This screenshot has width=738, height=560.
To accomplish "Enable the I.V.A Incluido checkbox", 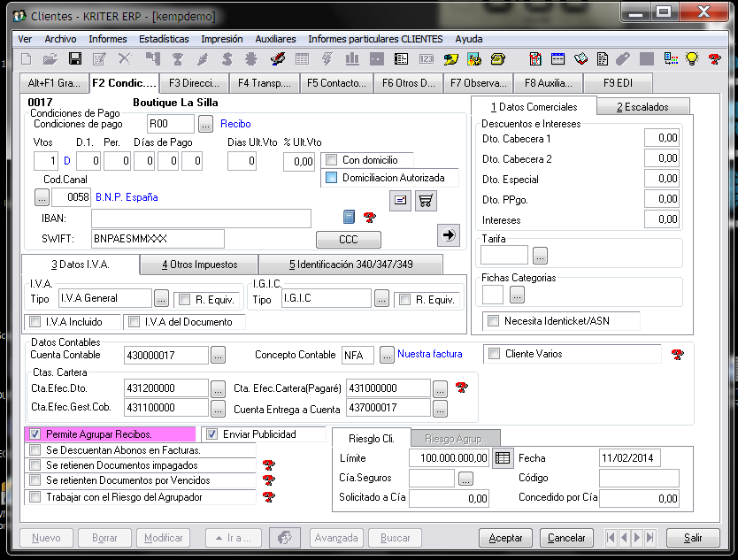I will pyautogui.click(x=35, y=322).
